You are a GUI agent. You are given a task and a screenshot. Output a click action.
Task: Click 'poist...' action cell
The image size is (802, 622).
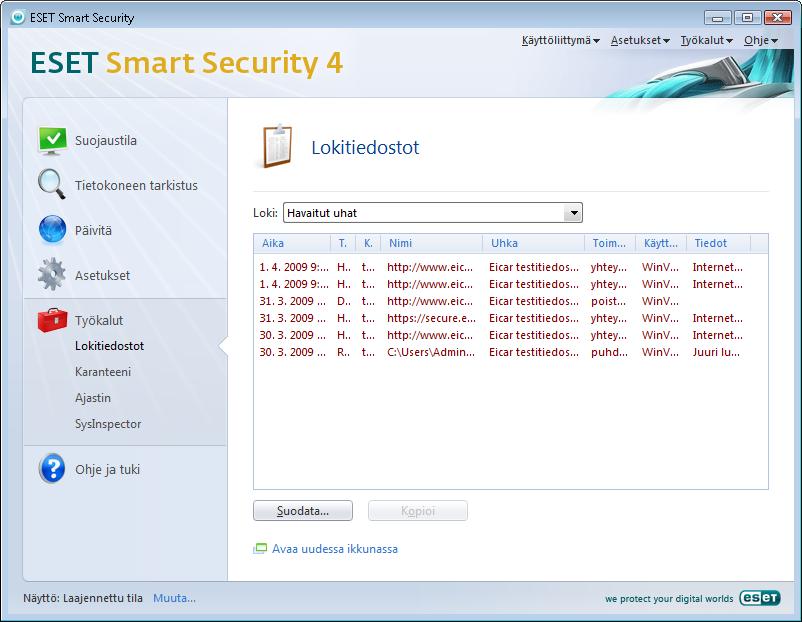tap(609, 301)
